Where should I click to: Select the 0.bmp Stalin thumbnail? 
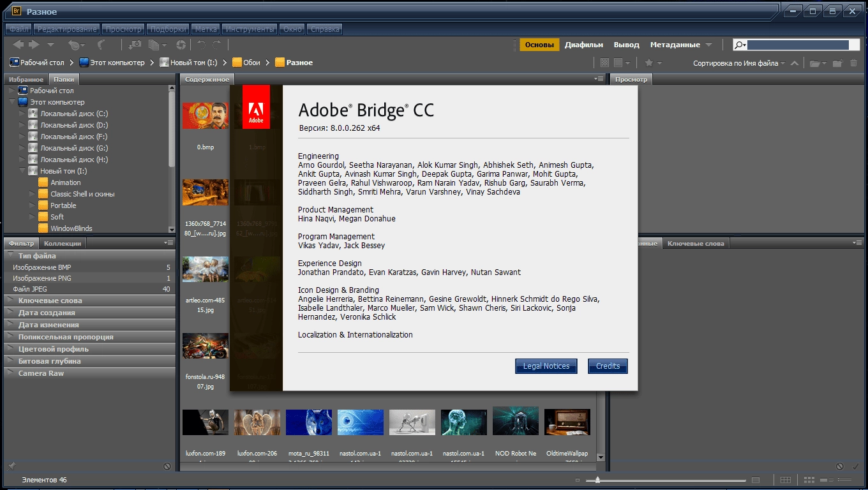206,115
